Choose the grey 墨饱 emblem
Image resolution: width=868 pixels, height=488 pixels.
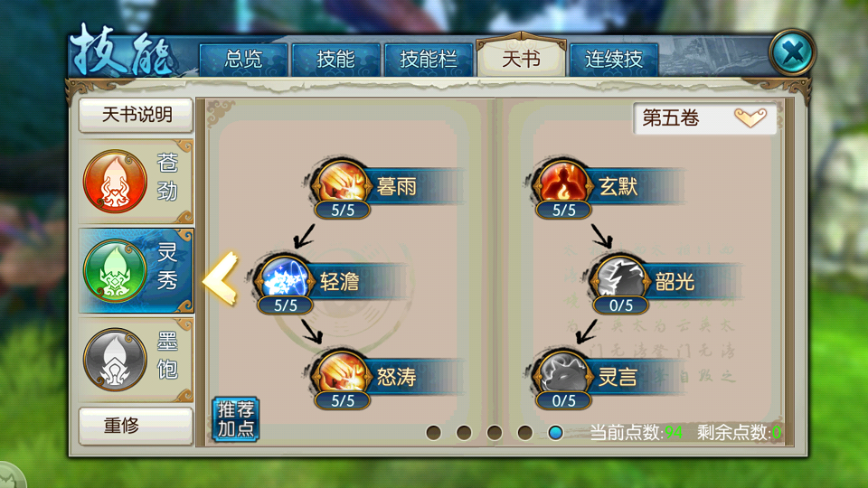[x=115, y=360]
